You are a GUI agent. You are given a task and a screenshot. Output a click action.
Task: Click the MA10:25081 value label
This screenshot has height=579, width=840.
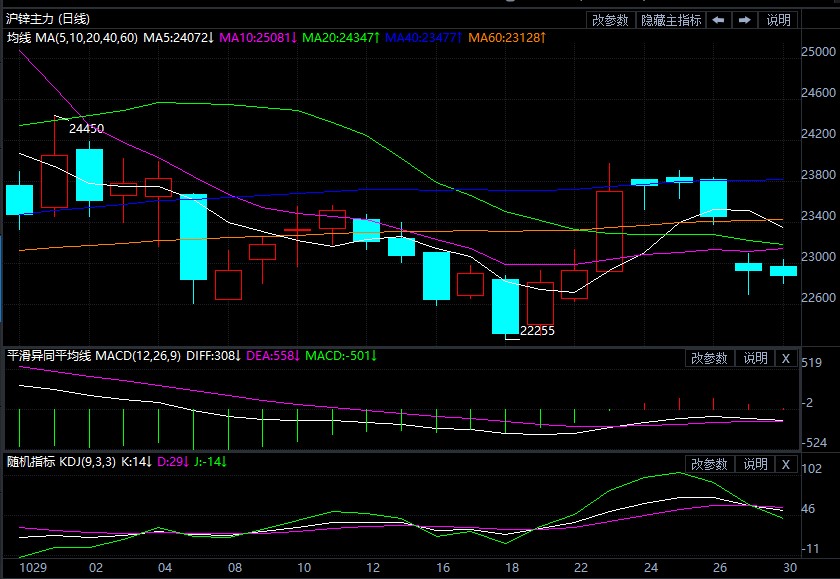click(258, 38)
